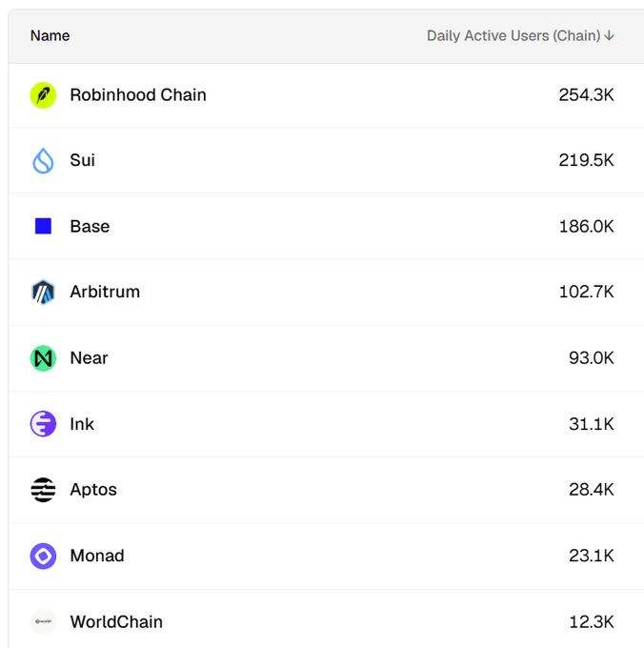Select the Near chain name

89,358
